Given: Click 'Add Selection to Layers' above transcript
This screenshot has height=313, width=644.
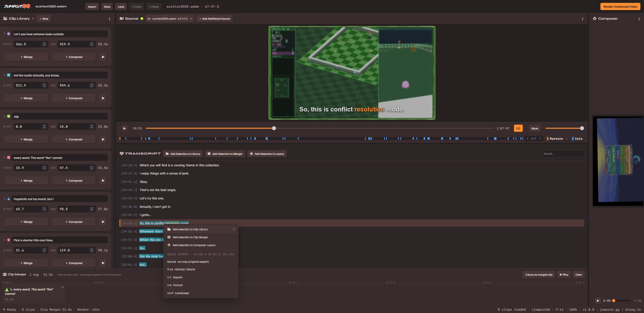Looking at the screenshot, I should [x=267, y=154].
